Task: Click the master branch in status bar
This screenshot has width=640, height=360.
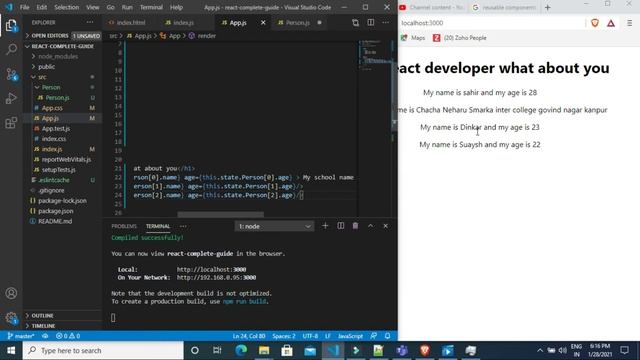Action: (x=21, y=336)
